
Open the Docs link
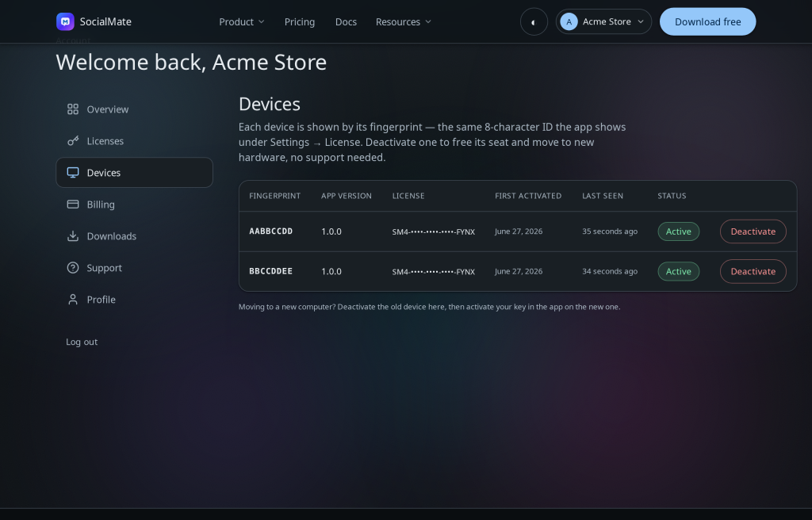[x=346, y=21]
